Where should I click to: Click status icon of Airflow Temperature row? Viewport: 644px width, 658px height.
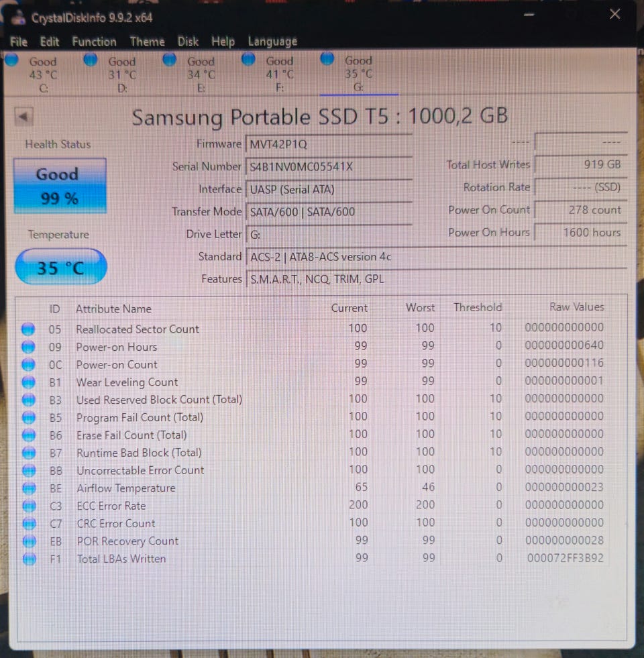[29, 488]
